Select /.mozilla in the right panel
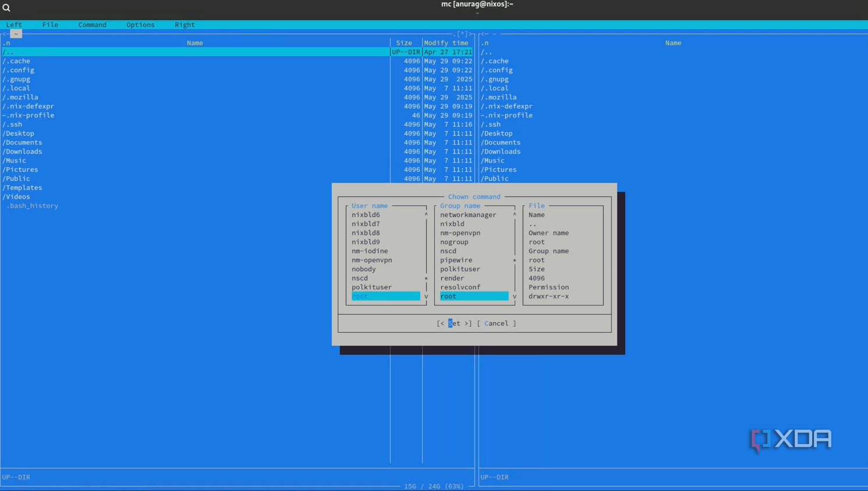This screenshot has height=491, width=868. tap(499, 97)
